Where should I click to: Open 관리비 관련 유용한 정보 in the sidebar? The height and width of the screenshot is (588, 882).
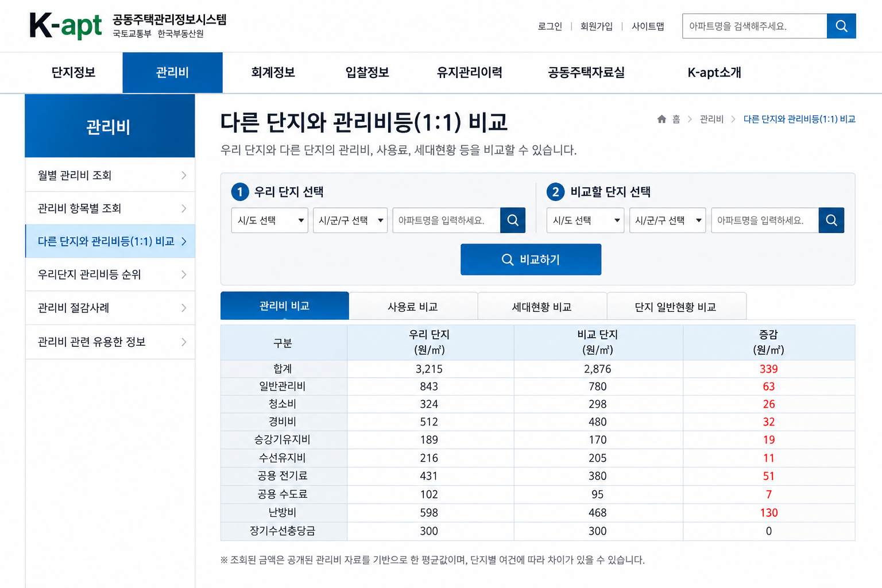point(110,342)
